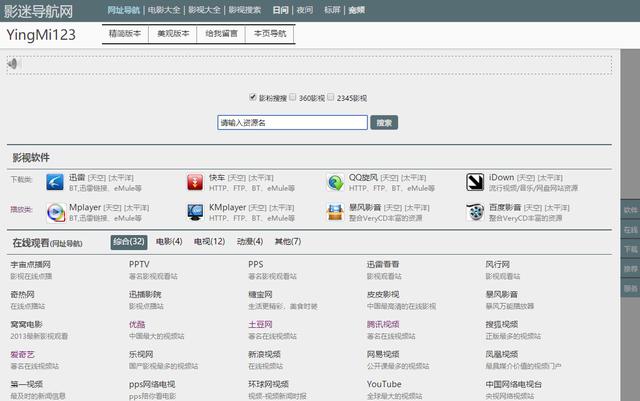Visit the 网易视频 site link
The height and width of the screenshot is (401, 640).
(x=383, y=354)
